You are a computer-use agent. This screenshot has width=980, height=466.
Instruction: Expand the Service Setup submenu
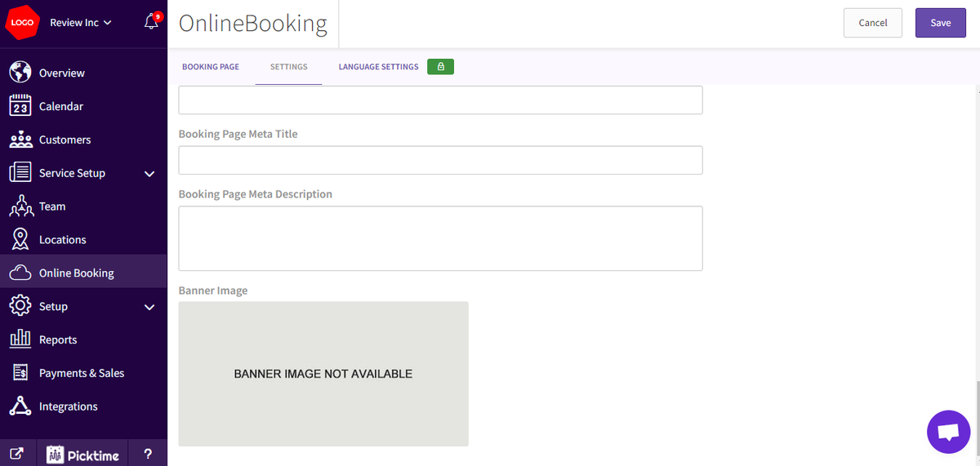(x=149, y=173)
